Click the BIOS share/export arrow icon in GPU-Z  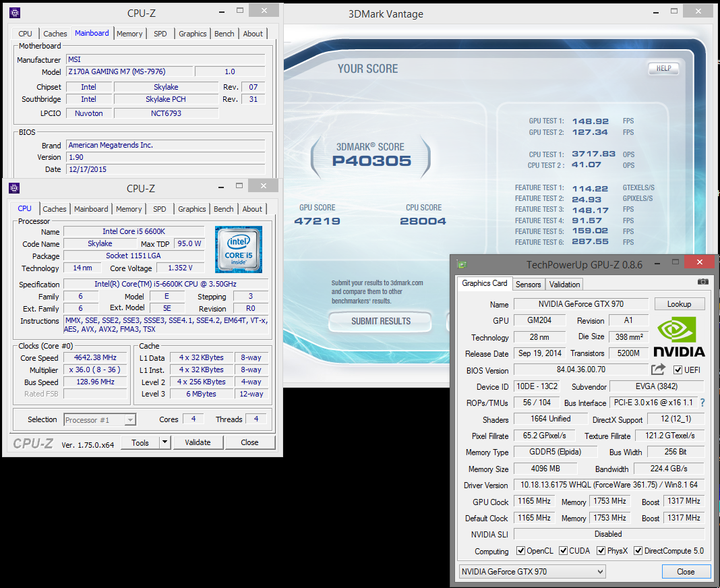tap(658, 369)
